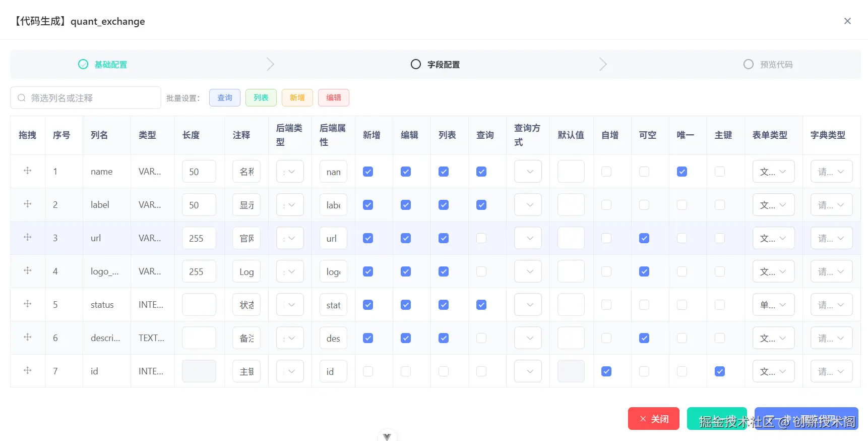Uncheck 可空 checkbox for logo_ row
Image resolution: width=868 pixels, height=441 pixels.
[644, 271]
